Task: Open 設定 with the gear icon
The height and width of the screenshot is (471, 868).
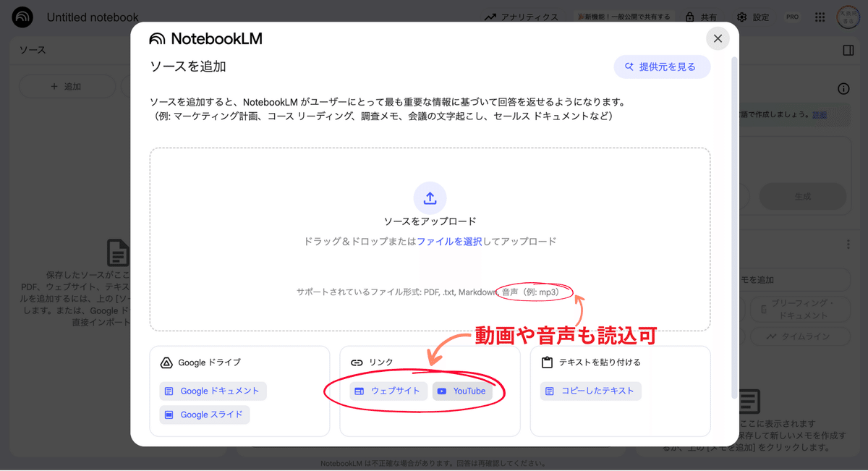Action: pos(753,17)
